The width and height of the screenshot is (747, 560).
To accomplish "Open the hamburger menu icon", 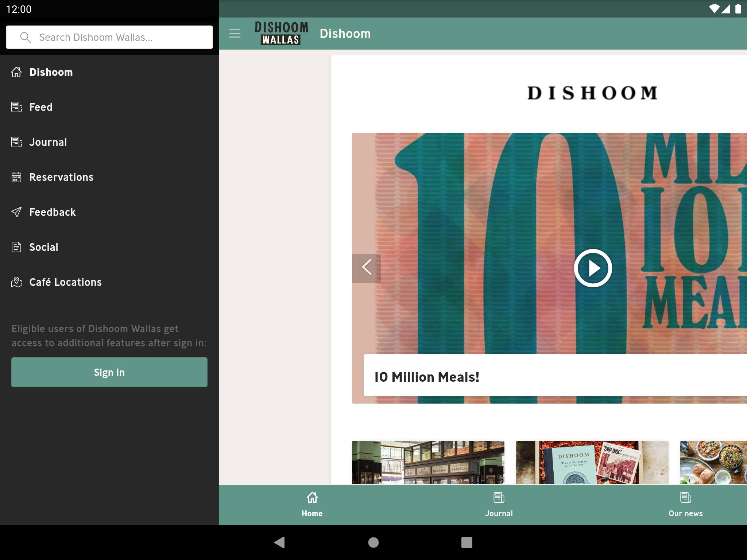I will click(x=235, y=34).
